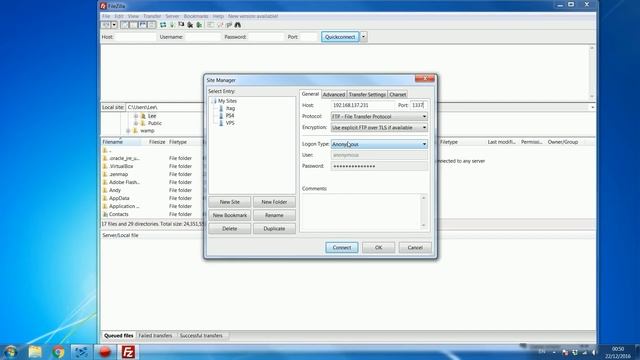The width and height of the screenshot is (640, 360).
Task: Open the Encryption dropdown
Action: (379, 127)
